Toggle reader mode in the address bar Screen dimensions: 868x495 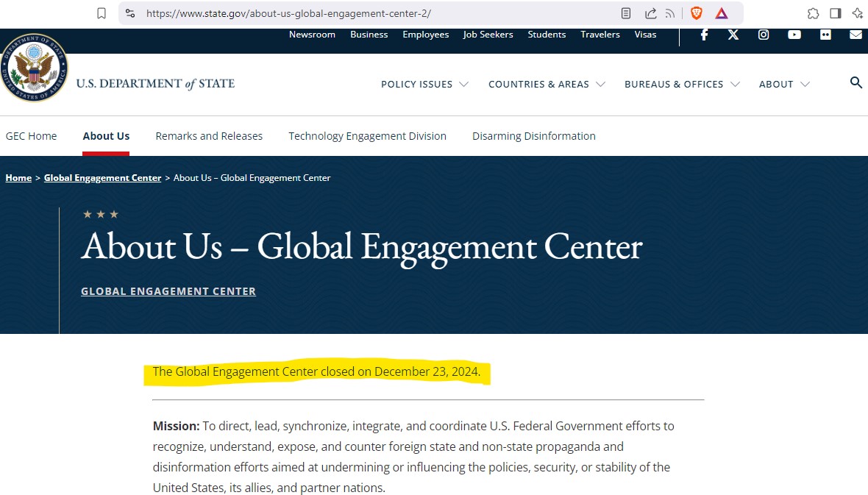tap(626, 13)
